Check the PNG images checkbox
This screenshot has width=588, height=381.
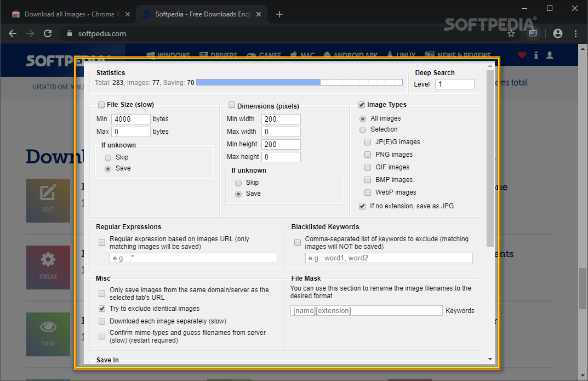[x=368, y=155]
